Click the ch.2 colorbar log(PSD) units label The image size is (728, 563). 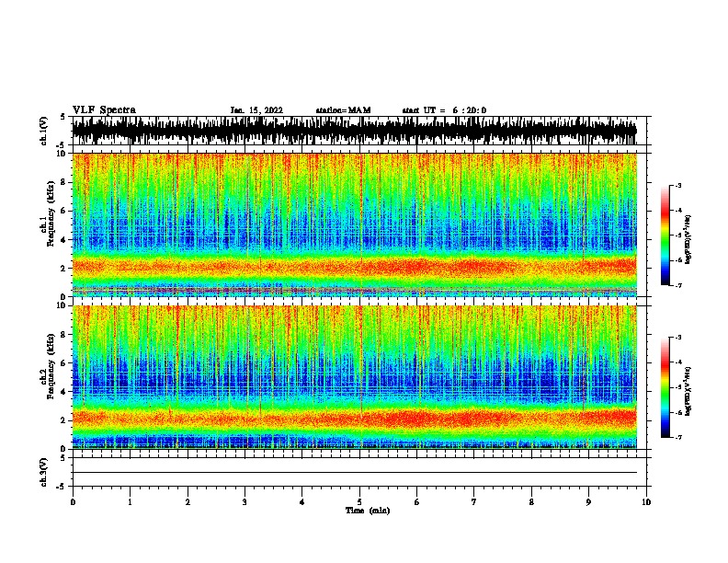pyautogui.click(x=688, y=391)
